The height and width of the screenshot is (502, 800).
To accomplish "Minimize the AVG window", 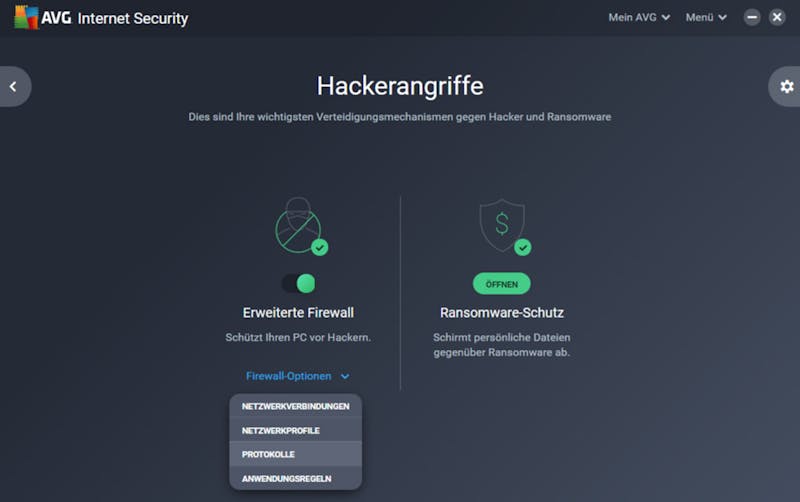I will pyautogui.click(x=752, y=17).
